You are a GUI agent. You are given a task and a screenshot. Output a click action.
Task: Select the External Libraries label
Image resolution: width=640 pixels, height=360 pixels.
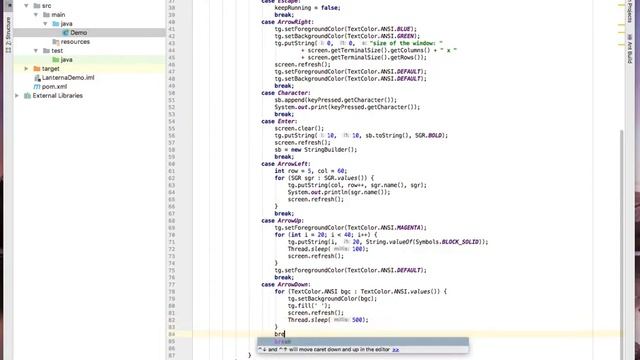coord(58,96)
